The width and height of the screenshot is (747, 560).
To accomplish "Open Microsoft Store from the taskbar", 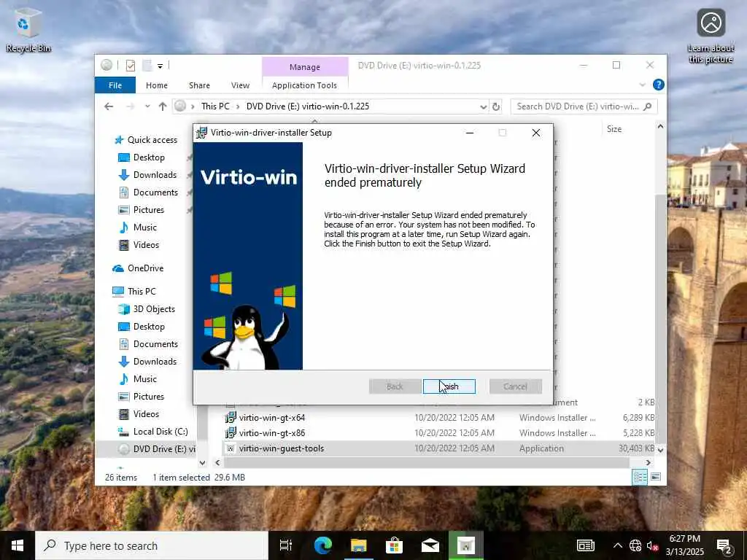I will [x=395, y=545].
